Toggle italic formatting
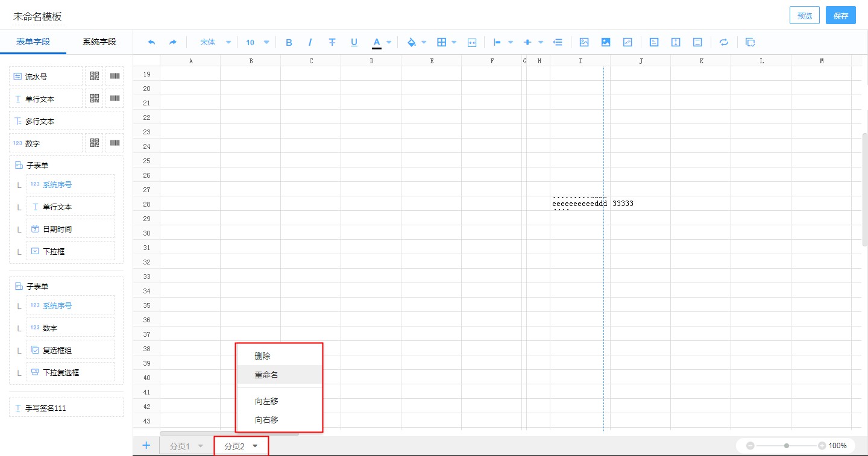Screen dimensions: 868x456 [x=310, y=42]
